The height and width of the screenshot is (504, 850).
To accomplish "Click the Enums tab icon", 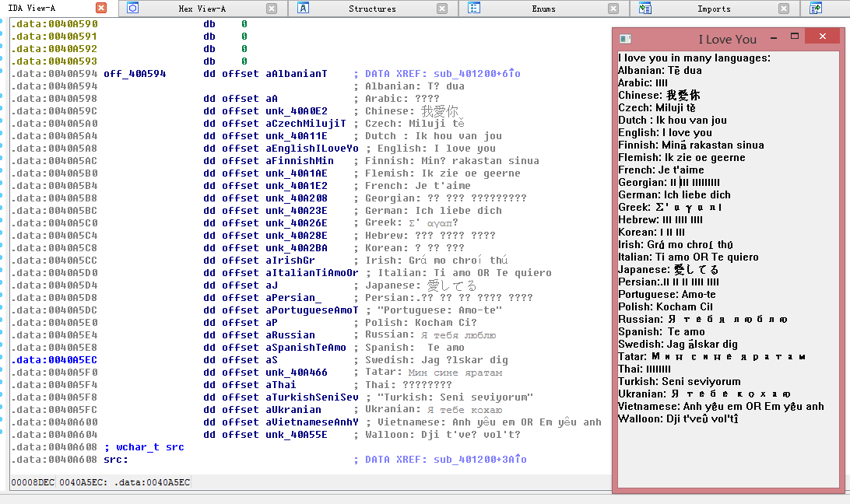I will tap(474, 8).
